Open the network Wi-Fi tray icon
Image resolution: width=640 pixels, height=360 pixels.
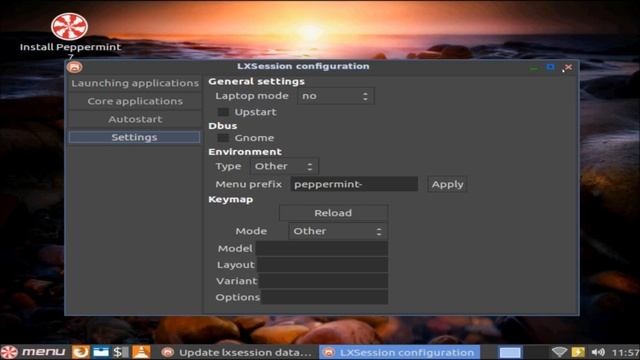(x=559, y=352)
